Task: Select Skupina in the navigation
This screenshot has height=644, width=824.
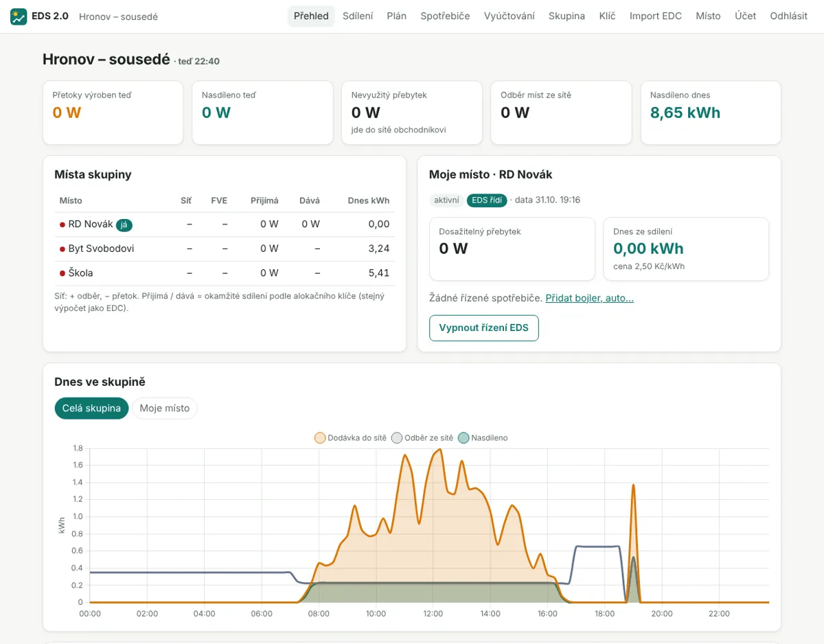Action: click(566, 16)
